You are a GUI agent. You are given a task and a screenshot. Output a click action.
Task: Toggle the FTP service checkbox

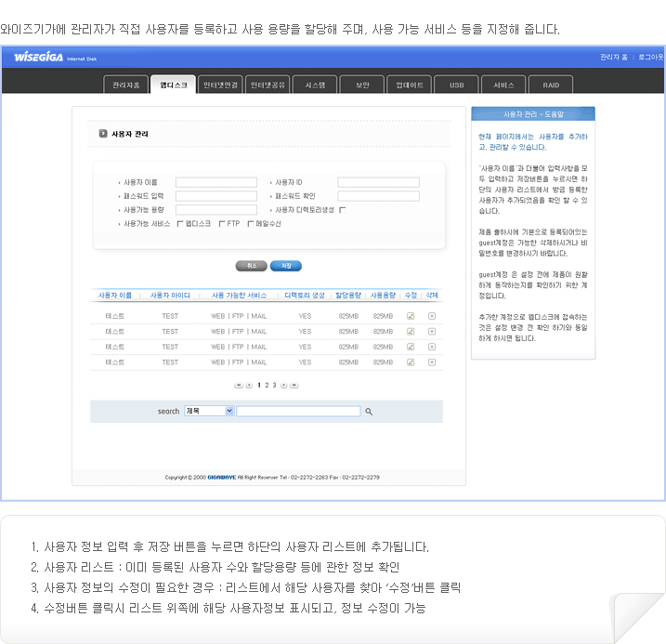[221, 224]
